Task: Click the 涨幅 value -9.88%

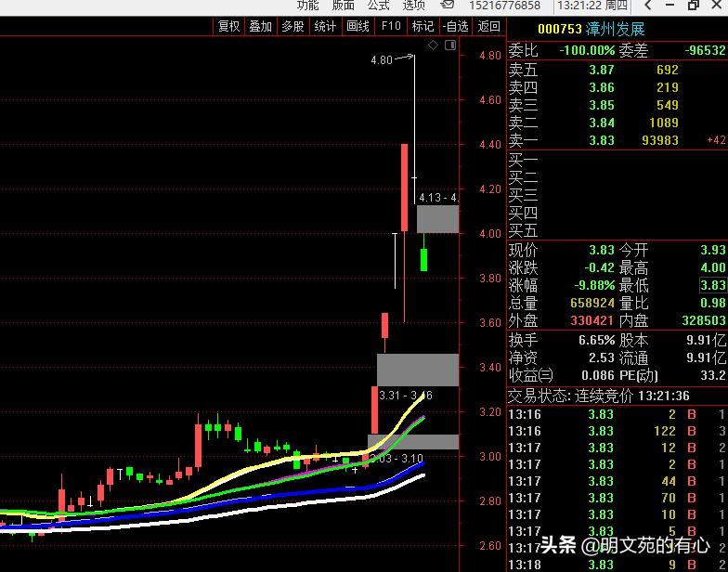Action: click(x=594, y=285)
